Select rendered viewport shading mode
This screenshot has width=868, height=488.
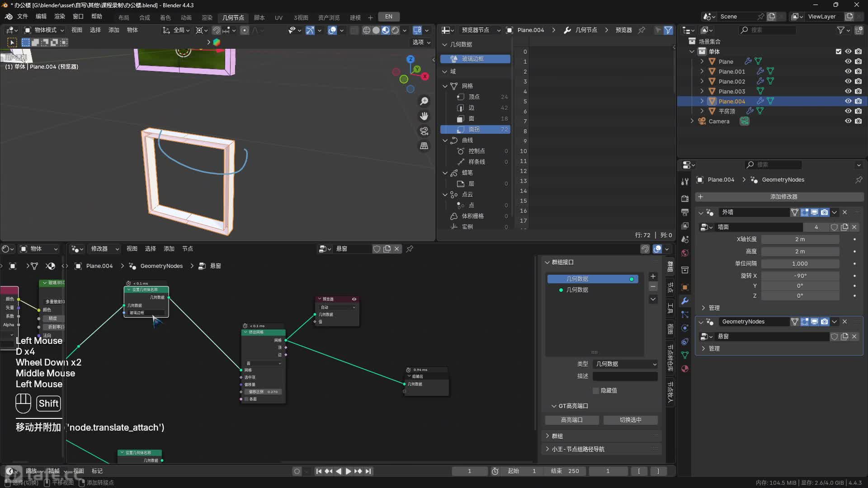395,30
